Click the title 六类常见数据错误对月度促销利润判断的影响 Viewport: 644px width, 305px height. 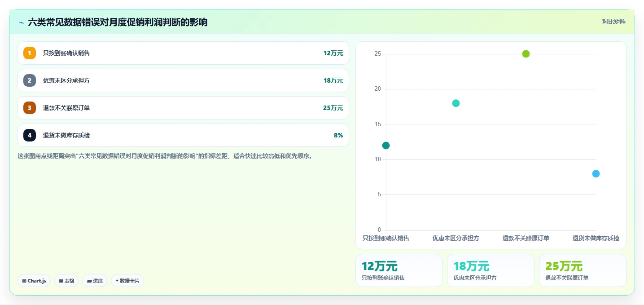coord(118,22)
